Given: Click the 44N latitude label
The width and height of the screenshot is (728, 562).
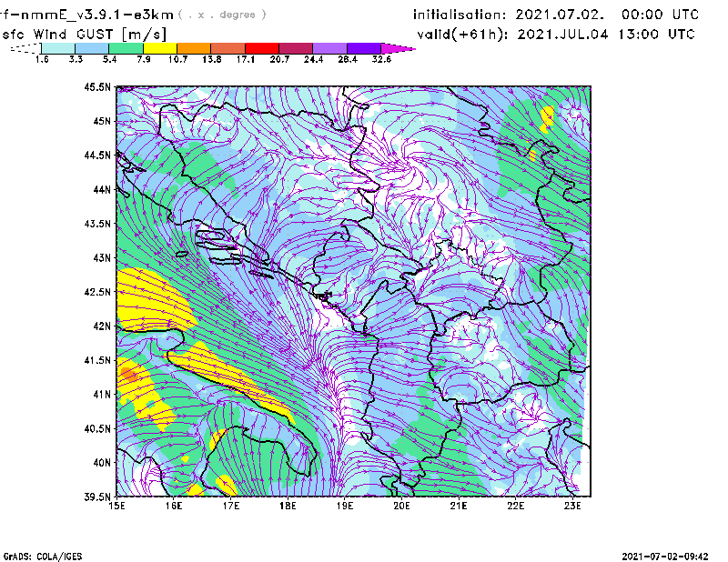Looking at the screenshot, I should [102, 189].
